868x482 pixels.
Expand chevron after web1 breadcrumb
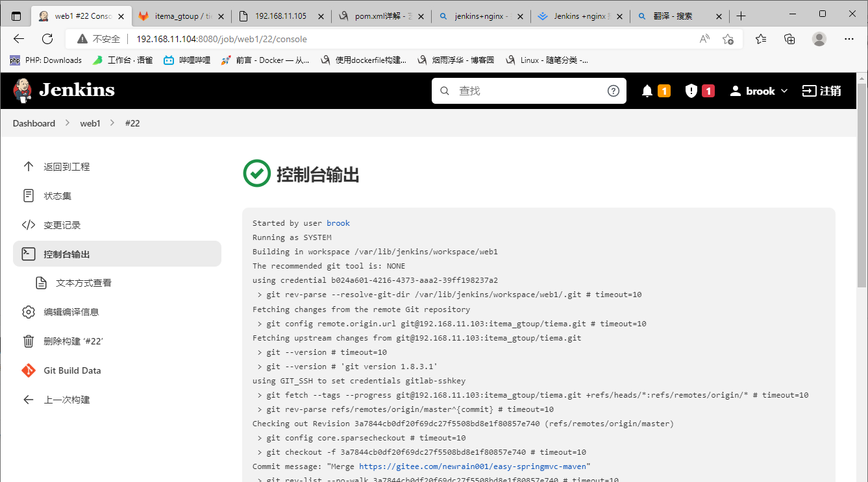pyautogui.click(x=112, y=123)
